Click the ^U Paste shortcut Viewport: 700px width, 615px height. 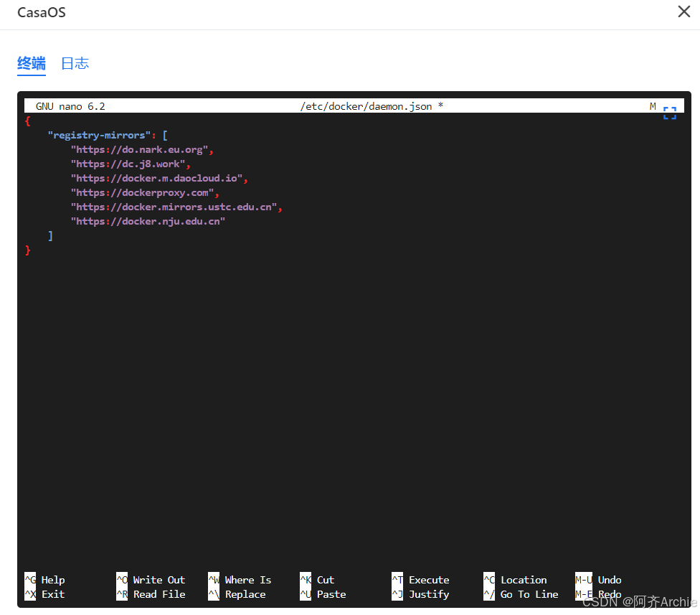point(323,594)
